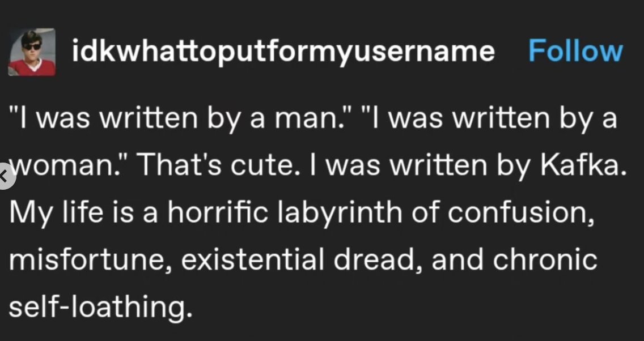
Task: Click the word "of" before confusion
Action: tap(425, 213)
